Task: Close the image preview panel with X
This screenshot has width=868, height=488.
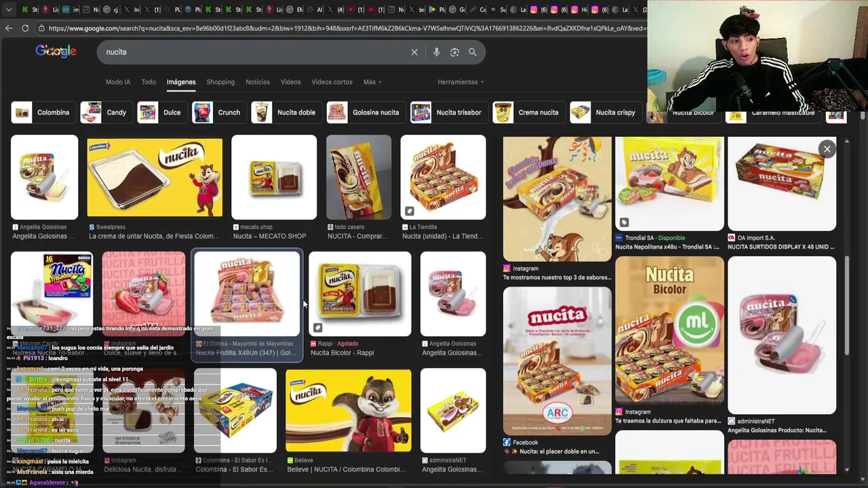Action: [827, 149]
